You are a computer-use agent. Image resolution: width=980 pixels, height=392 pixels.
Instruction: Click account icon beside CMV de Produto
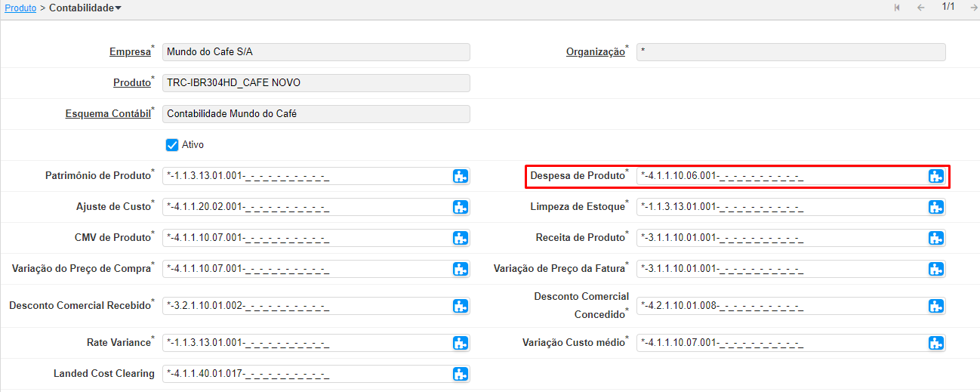click(x=461, y=238)
